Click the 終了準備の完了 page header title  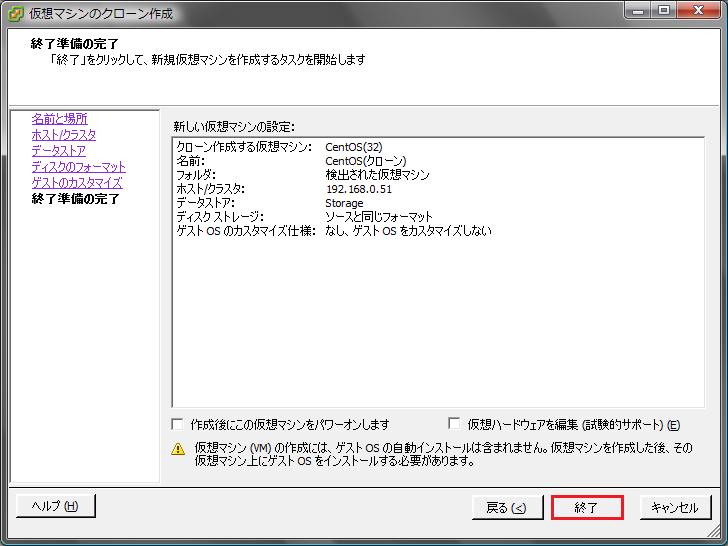(75, 44)
